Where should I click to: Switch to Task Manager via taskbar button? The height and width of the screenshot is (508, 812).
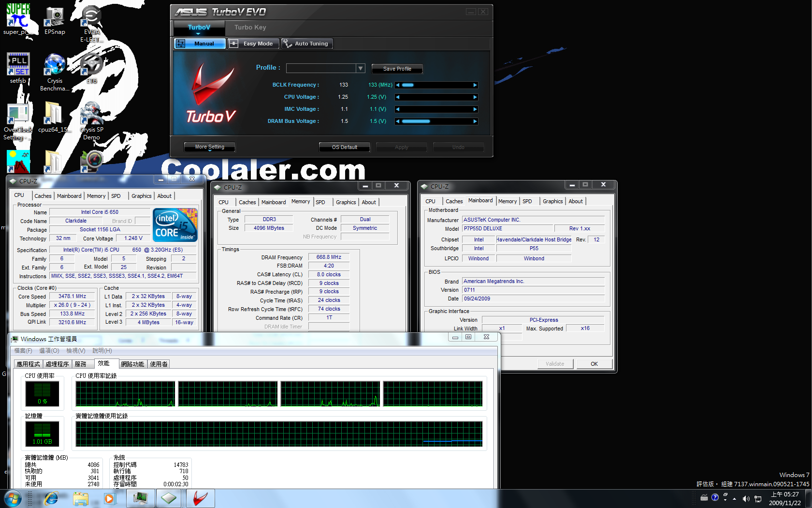141,498
